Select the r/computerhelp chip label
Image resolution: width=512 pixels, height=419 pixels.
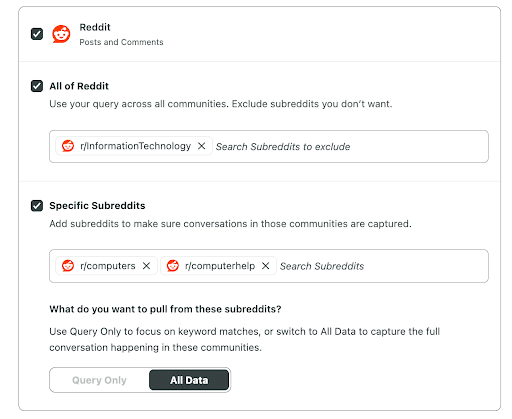tap(220, 266)
